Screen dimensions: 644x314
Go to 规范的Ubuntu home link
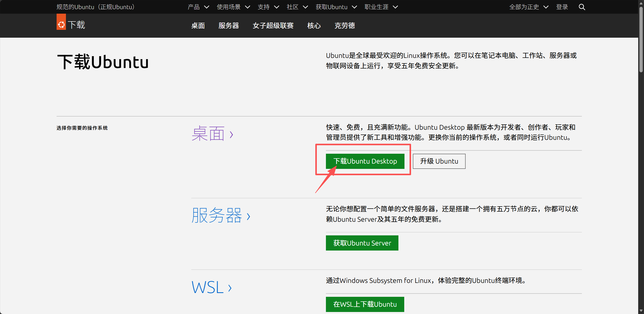click(96, 7)
